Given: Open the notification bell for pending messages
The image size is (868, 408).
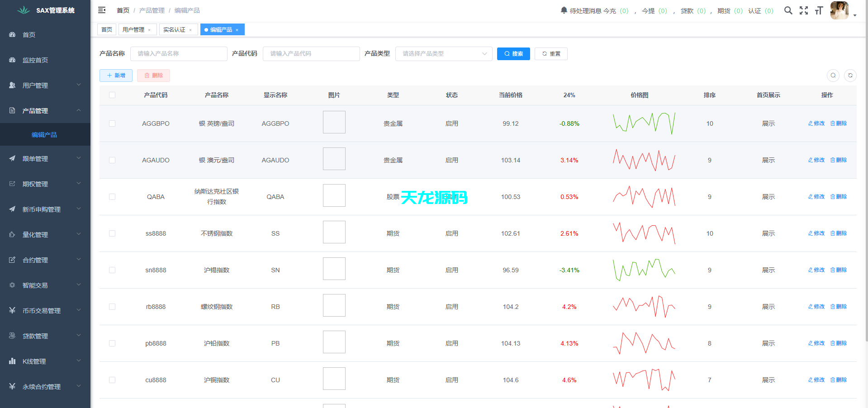Looking at the screenshot, I should (x=563, y=10).
